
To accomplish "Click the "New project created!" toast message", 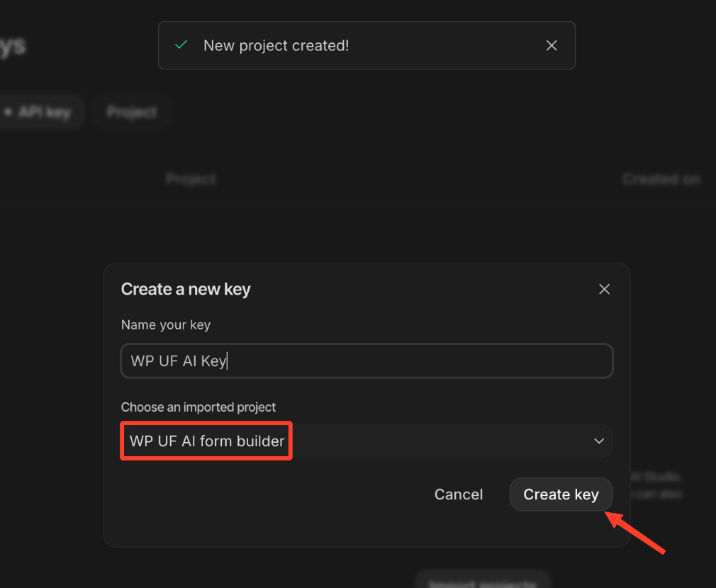I will 276,45.
